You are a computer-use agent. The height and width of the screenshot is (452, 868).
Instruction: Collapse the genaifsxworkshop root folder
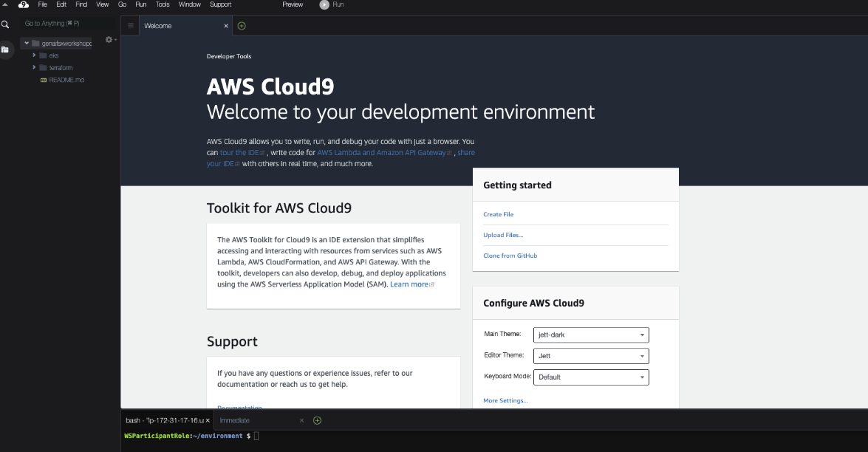(x=27, y=43)
